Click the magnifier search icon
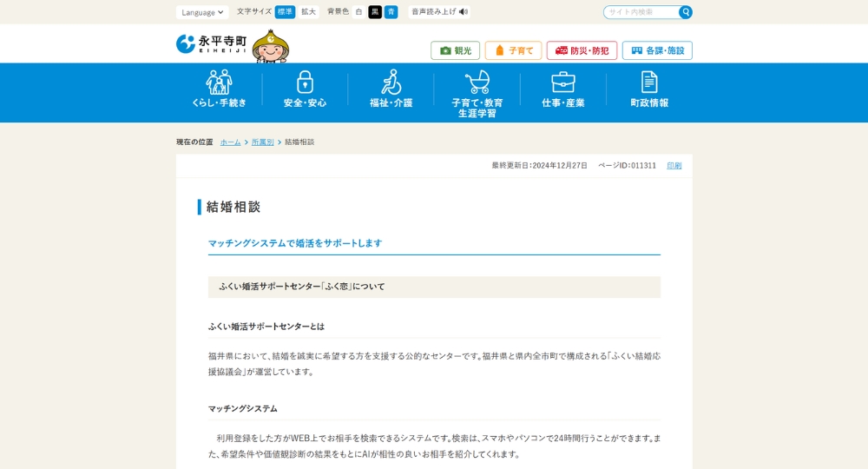The height and width of the screenshot is (469, 868). [x=686, y=12]
